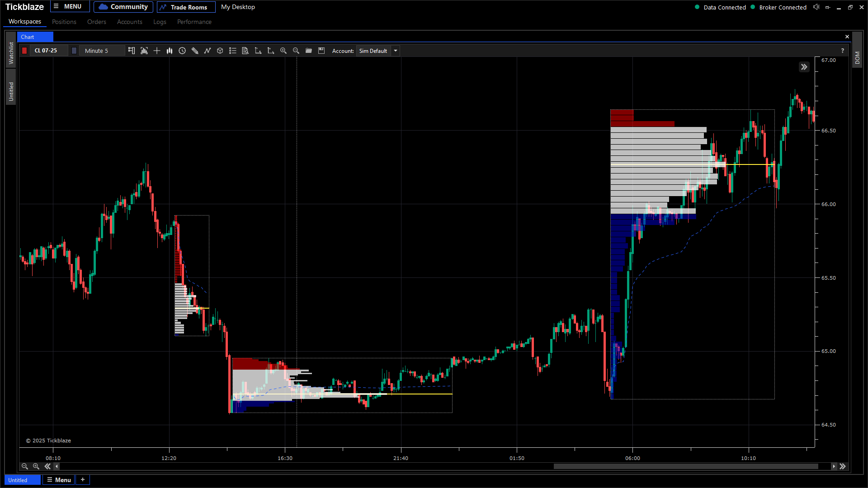Zoom in using the toolbar magnifier icon
The image size is (868, 488).
point(283,51)
